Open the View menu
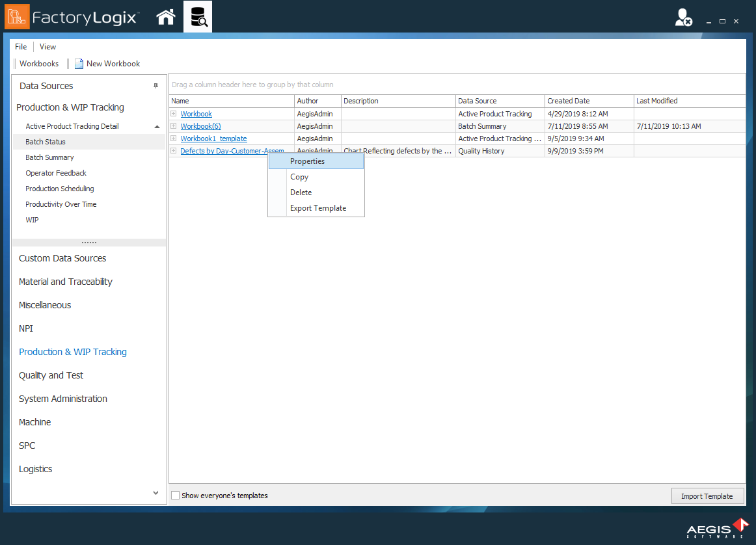 coord(47,46)
